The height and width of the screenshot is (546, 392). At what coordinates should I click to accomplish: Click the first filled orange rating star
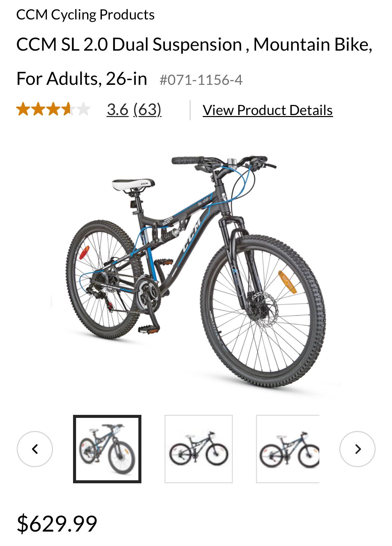[23, 109]
